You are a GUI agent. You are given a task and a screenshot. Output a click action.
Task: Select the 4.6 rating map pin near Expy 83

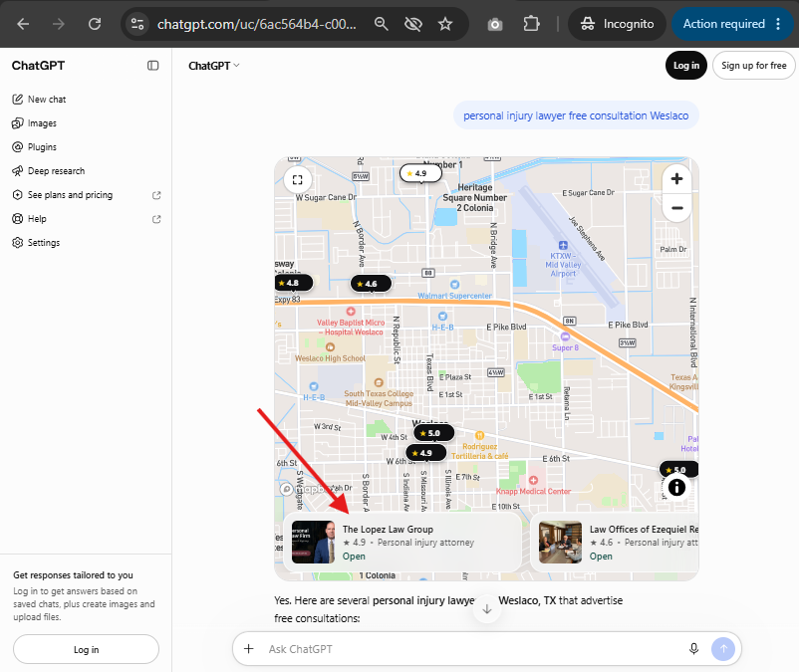[x=371, y=284]
